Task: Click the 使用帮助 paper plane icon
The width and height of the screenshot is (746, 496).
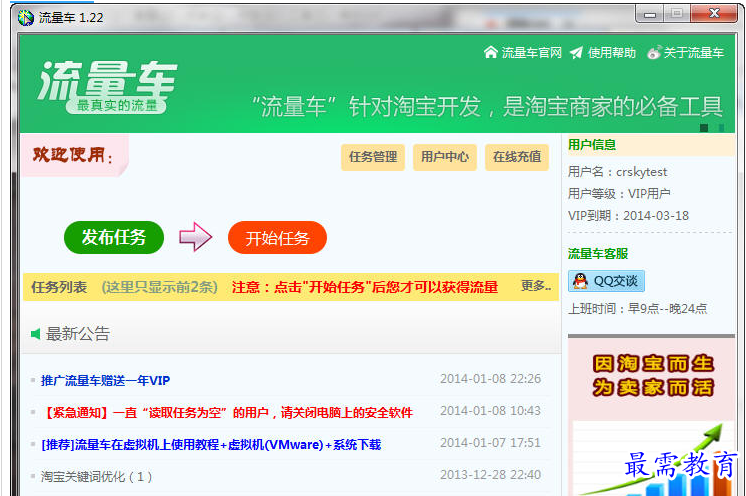Action: [577, 52]
